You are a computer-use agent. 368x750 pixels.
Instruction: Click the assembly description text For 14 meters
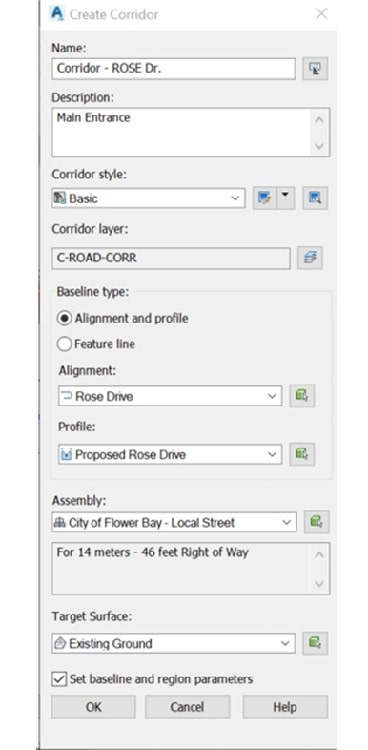click(x=153, y=552)
